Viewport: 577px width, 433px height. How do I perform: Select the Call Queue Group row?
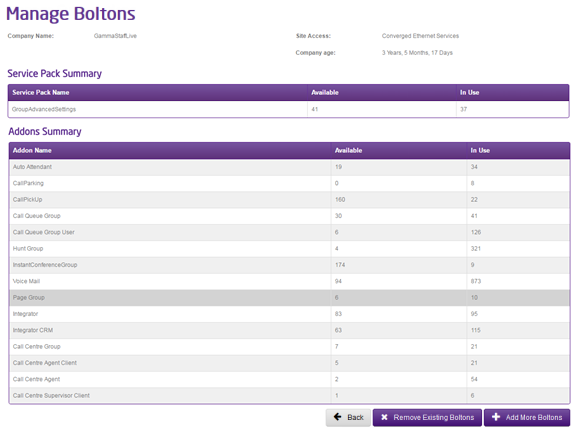pos(290,216)
